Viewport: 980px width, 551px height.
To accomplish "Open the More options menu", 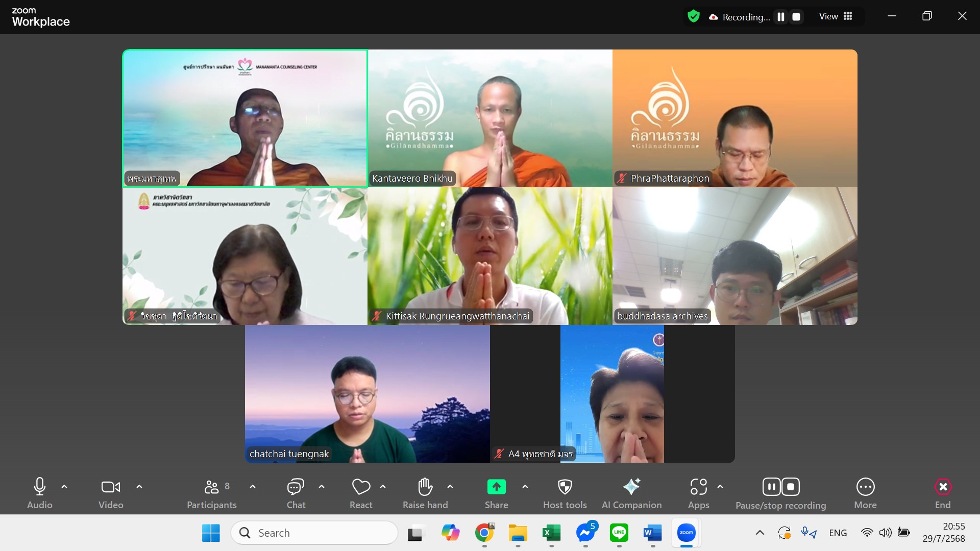I will click(865, 487).
